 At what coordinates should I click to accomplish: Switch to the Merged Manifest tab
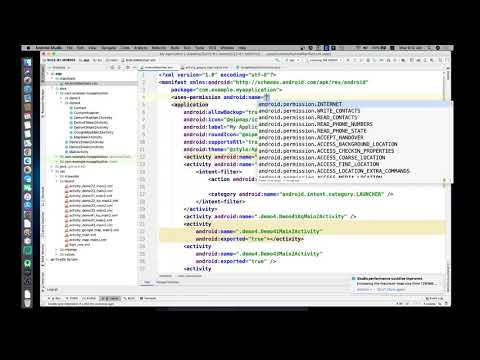click(x=167, y=282)
